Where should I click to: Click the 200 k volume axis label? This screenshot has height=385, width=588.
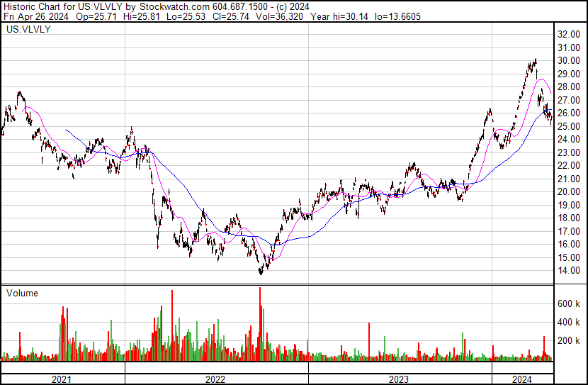(x=570, y=340)
